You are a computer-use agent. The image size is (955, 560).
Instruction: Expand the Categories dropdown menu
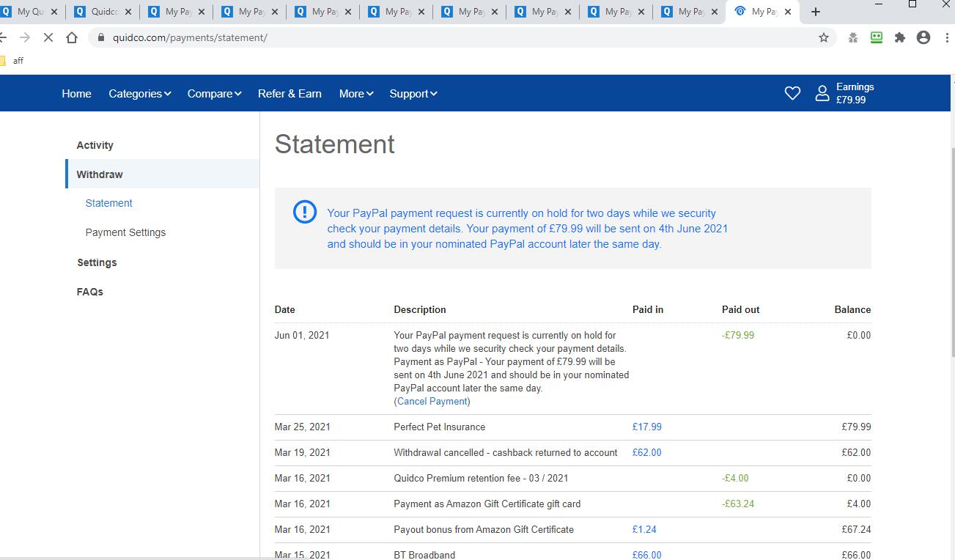(x=139, y=94)
